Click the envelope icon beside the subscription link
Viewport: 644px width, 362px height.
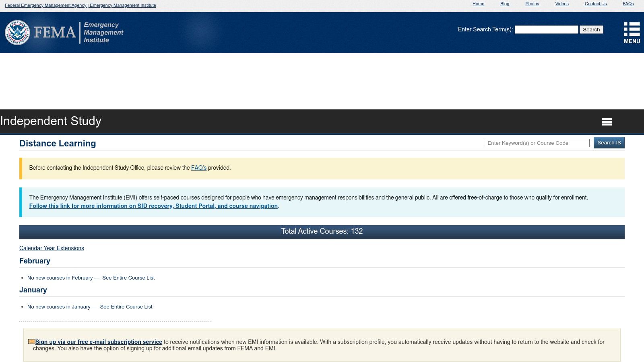(31, 341)
